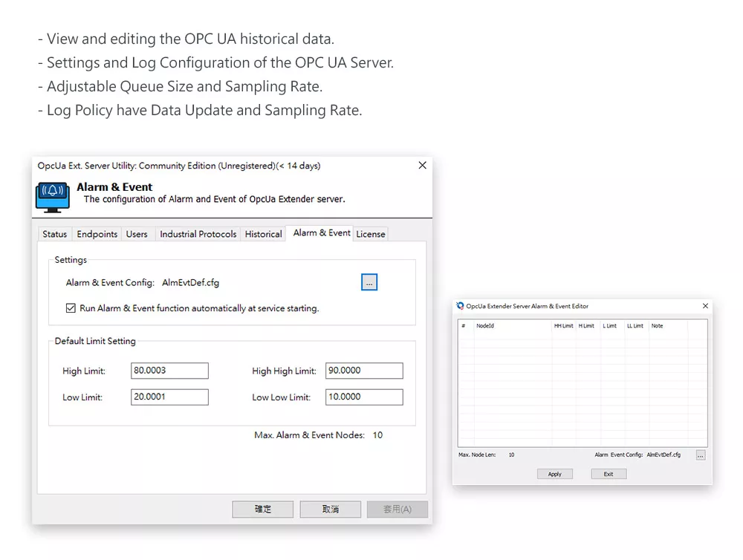Open the License tab

[x=371, y=234]
